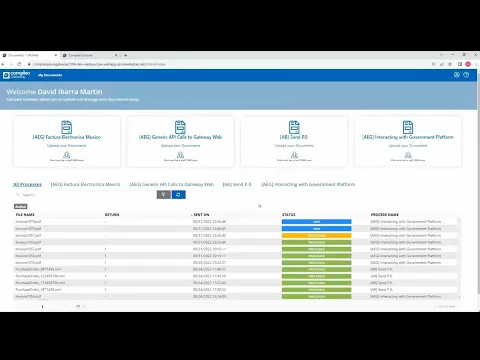Click the blue refresh button
This screenshot has width=480, height=360.
tap(179, 195)
